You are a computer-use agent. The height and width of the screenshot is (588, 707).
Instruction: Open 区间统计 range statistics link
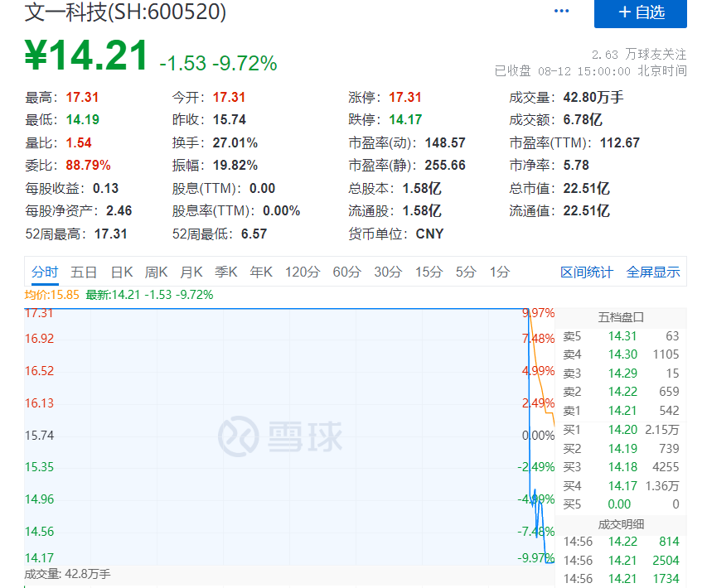point(587,272)
